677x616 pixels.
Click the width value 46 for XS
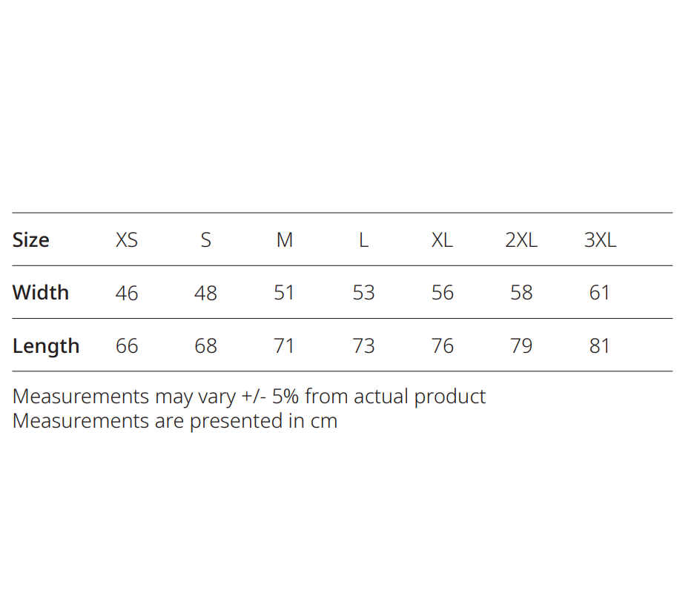127,294
